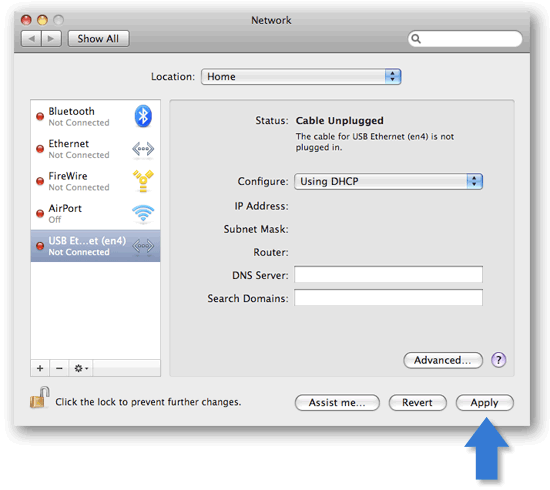Viewport: 550px width, 490px height.
Task: Click the 'Cable Unplugged' status text
Action: point(340,121)
